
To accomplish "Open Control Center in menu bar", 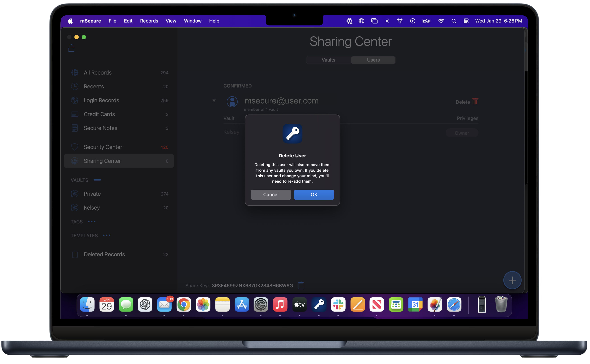I will pyautogui.click(x=466, y=21).
